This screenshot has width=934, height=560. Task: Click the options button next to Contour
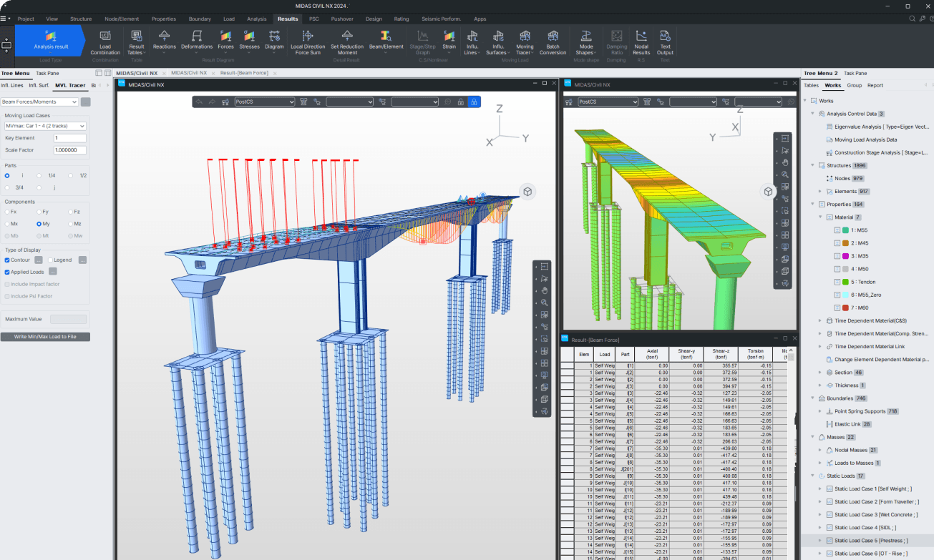(x=39, y=260)
